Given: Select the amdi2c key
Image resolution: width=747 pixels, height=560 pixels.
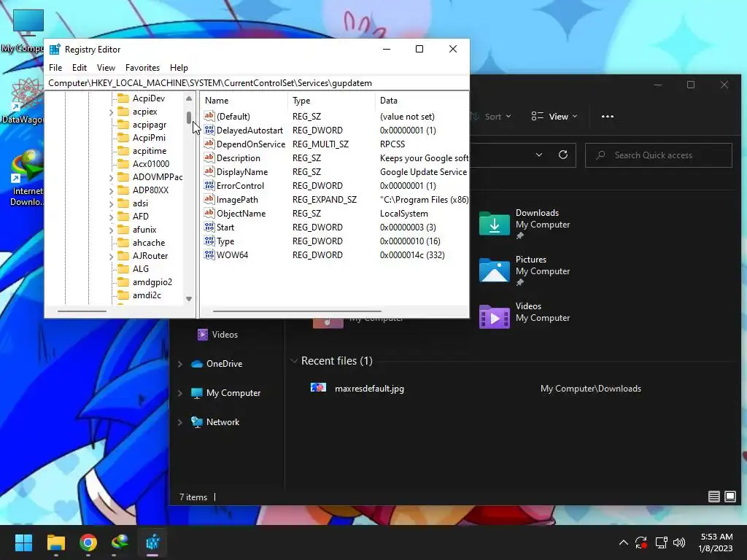Looking at the screenshot, I should point(147,295).
